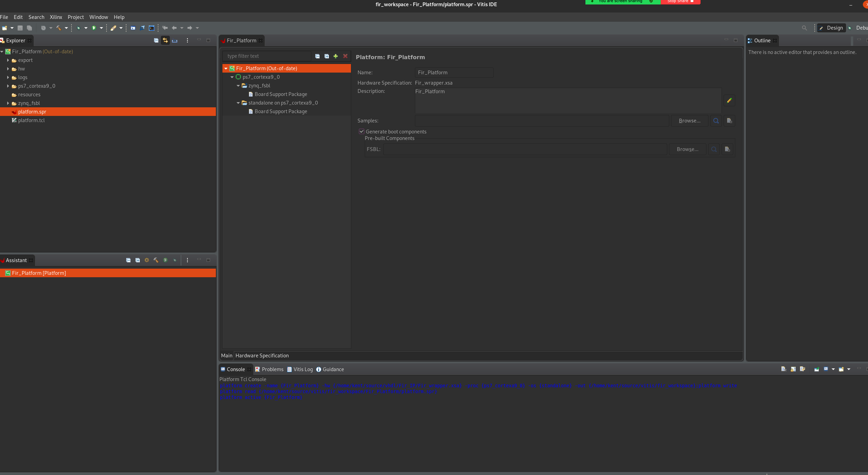Click the global search magnifier icon
This screenshot has width=868, height=475.
coord(804,28)
